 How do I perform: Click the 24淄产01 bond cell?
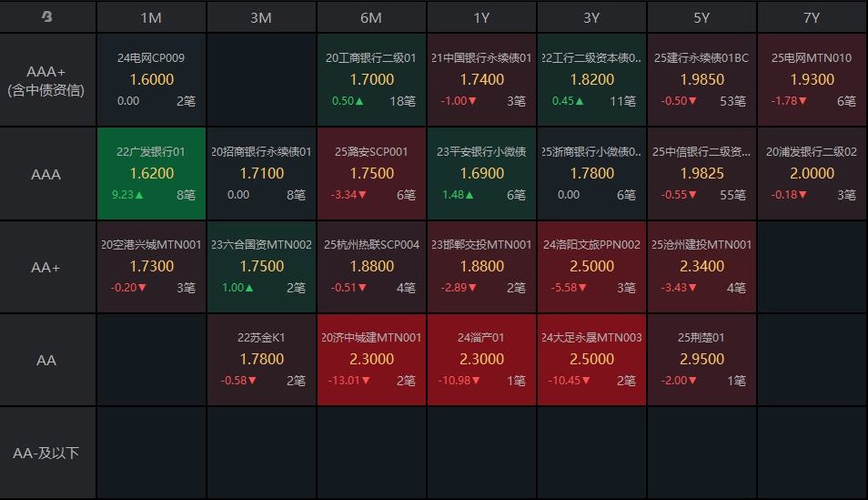click(x=481, y=360)
